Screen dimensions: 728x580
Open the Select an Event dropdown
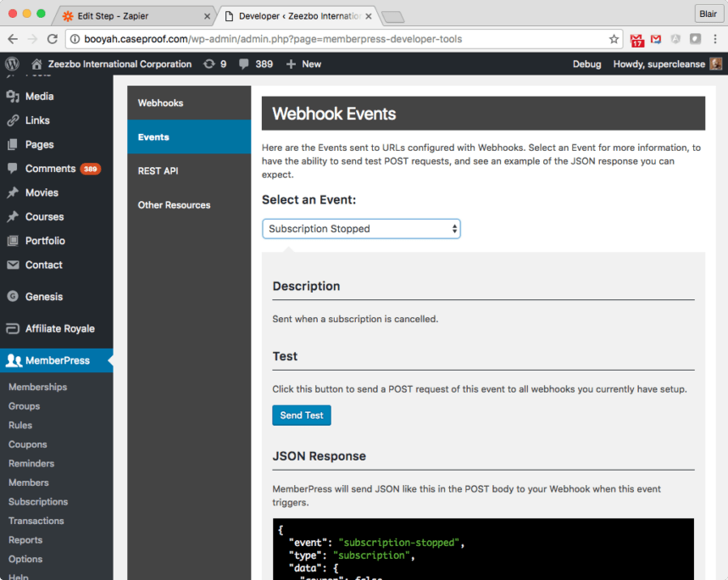(361, 229)
